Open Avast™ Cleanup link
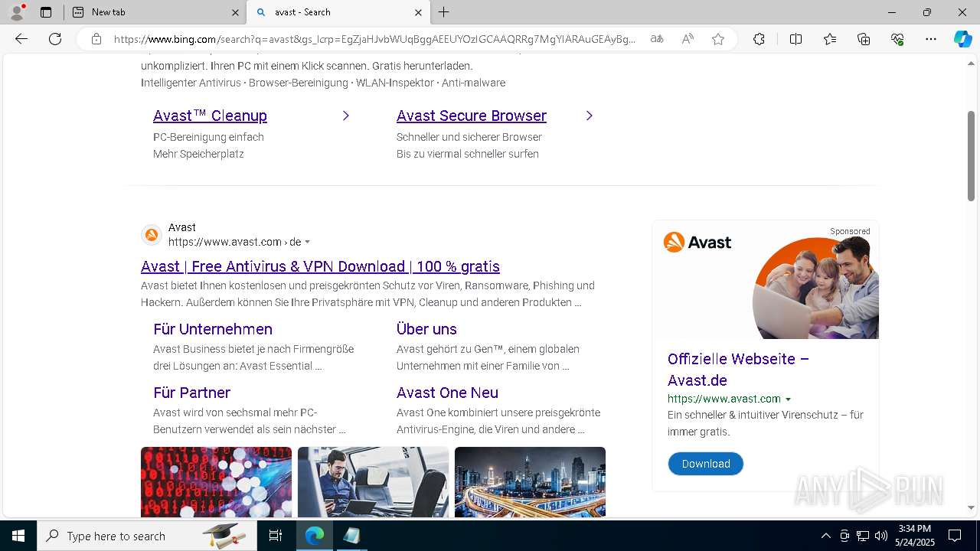980x551 pixels. point(210,116)
